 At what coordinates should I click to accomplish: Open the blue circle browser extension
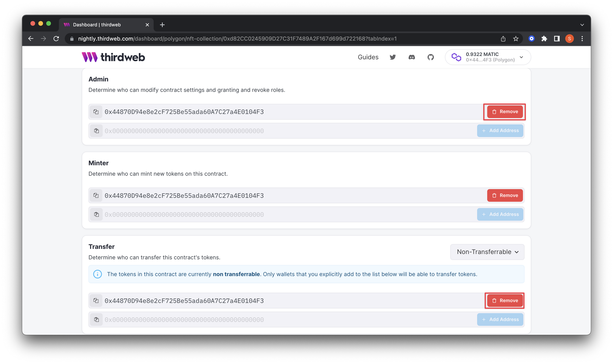[531, 39]
